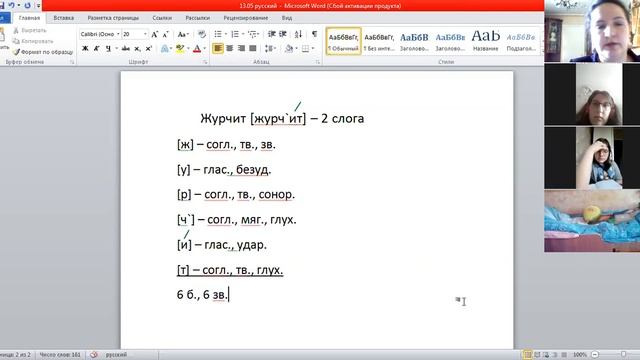Open the Font dialog launcher
Viewport: 640px width, 360px height.
pyautogui.click(x=205, y=62)
